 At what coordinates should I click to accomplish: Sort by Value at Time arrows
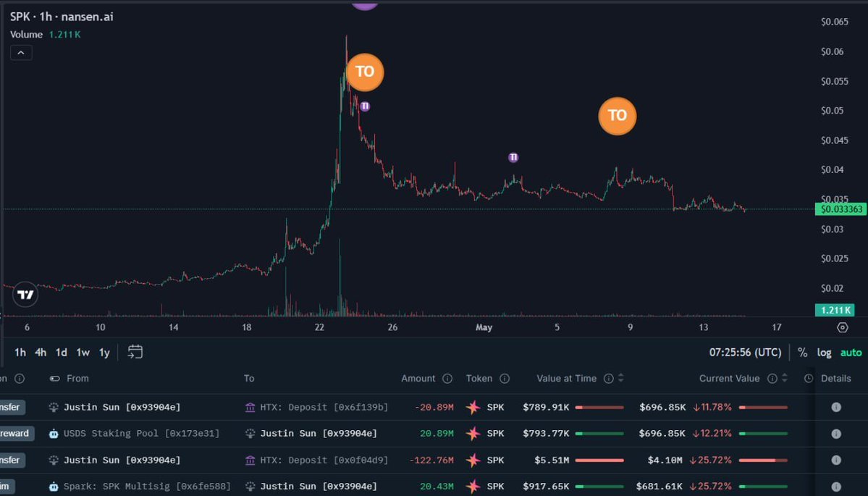coord(621,379)
